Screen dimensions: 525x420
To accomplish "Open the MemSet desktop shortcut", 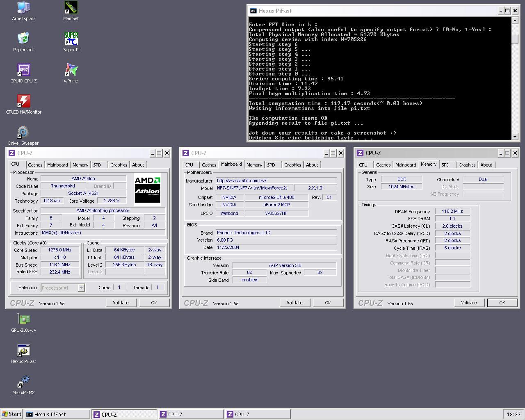I will tap(71, 11).
